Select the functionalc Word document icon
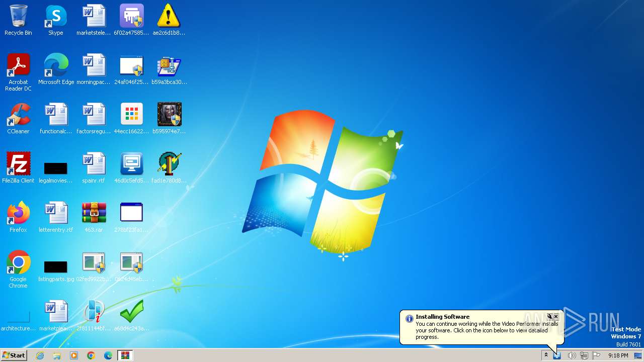The width and height of the screenshot is (644, 362). [56, 119]
